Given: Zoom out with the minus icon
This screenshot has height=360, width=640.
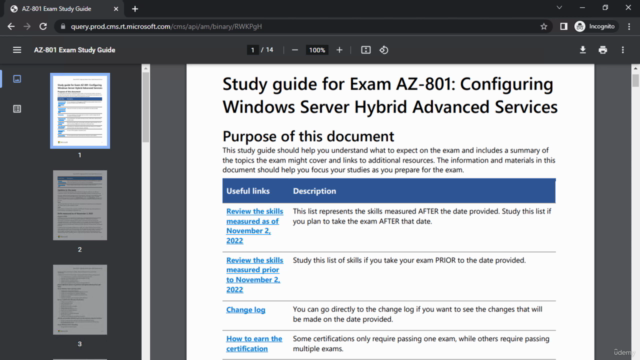Looking at the screenshot, I should [295, 50].
